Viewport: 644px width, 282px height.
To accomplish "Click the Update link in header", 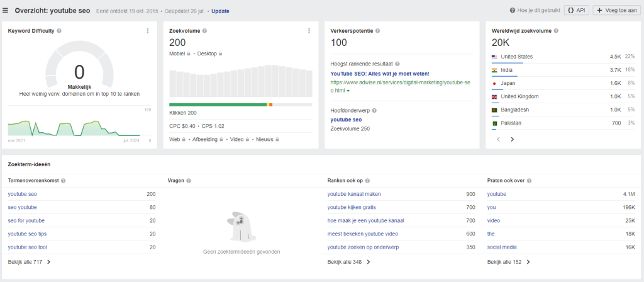I will (220, 11).
